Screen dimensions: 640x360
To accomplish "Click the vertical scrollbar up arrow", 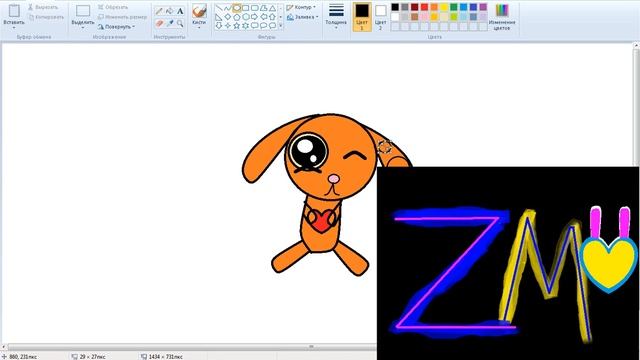I will 636,46.
